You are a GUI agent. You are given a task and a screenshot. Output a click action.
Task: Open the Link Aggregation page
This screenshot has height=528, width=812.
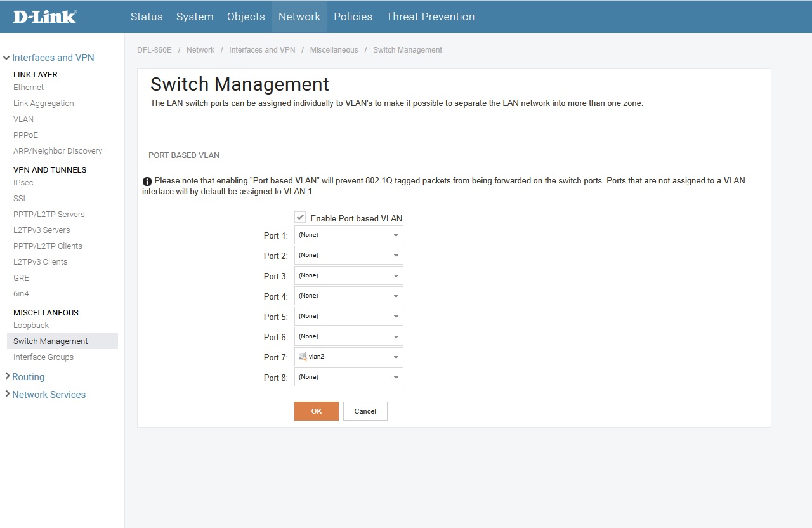click(x=44, y=103)
